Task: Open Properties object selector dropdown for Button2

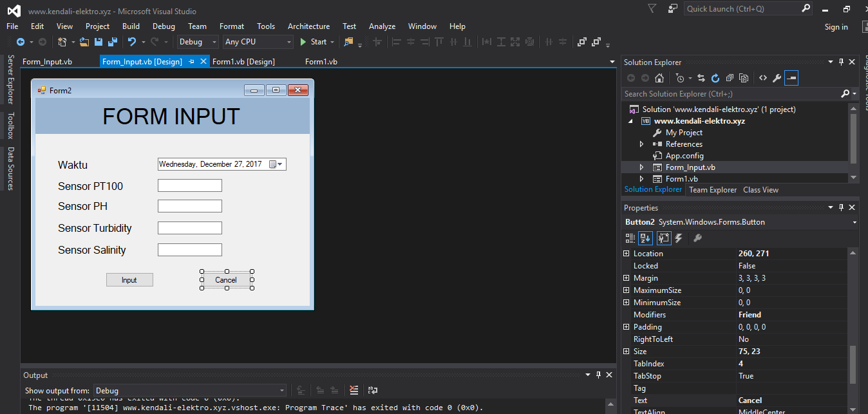Action: pyautogui.click(x=854, y=222)
